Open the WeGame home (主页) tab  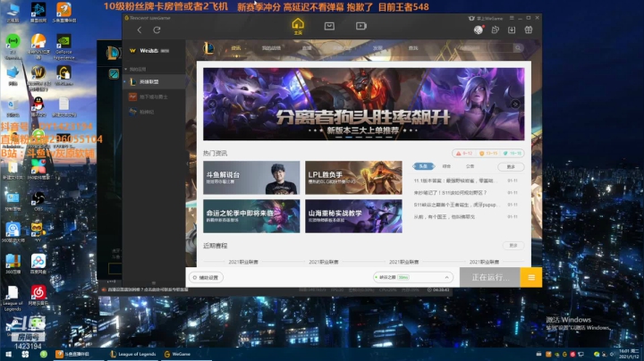click(298, 27)
